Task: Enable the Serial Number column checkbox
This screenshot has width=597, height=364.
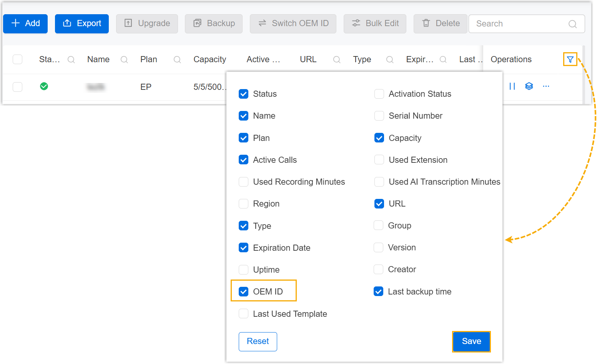Action: 379,116
